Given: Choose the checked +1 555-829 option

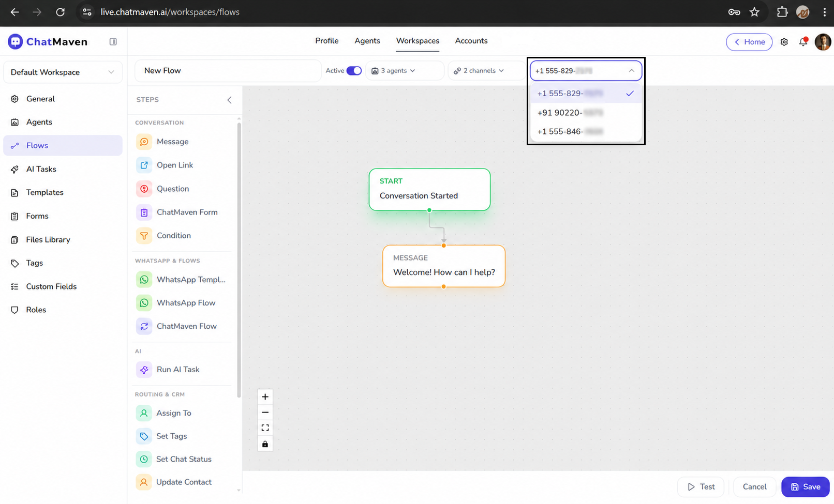Looking at the screenshot, I should tap(586, 94).
